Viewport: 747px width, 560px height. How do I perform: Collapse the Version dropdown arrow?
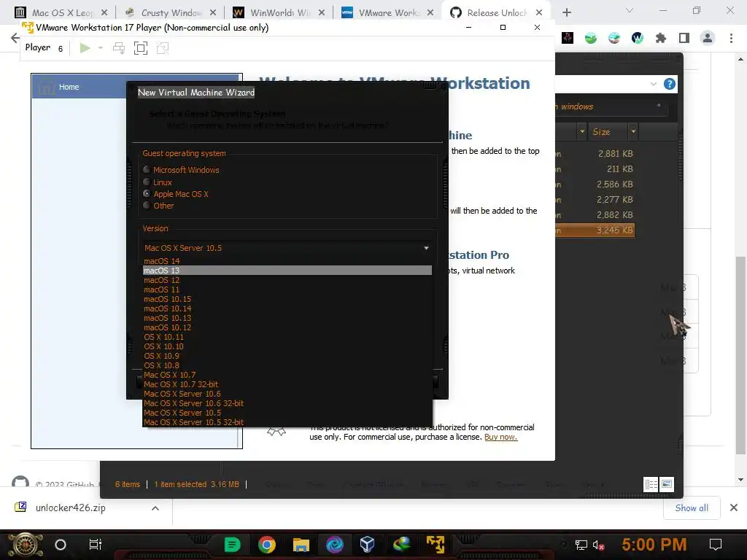point(426,248)
